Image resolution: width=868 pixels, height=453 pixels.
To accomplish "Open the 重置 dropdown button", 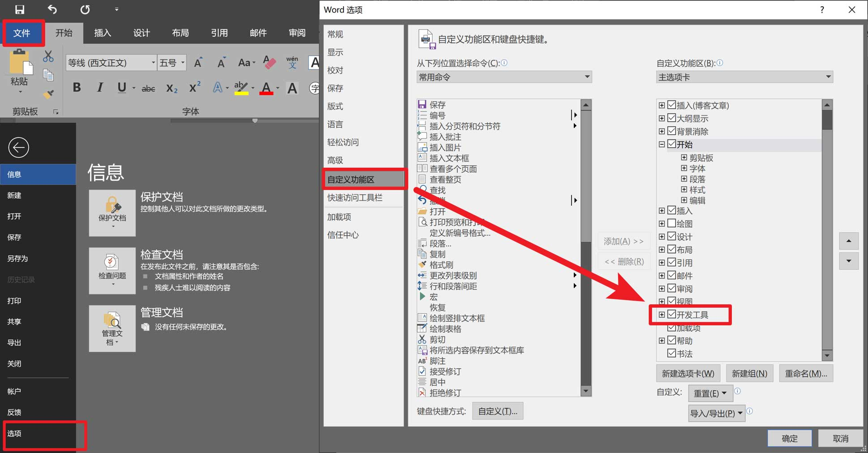I will pos(710,393).
